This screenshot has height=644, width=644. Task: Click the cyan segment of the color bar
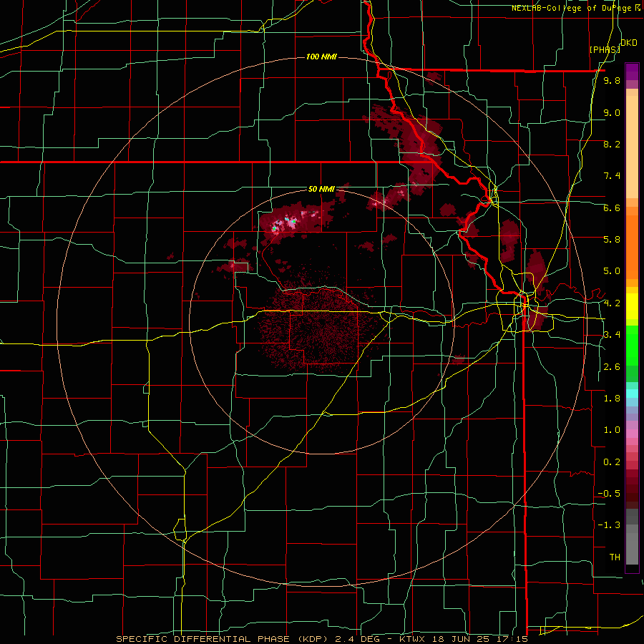(x=632, y=393)
